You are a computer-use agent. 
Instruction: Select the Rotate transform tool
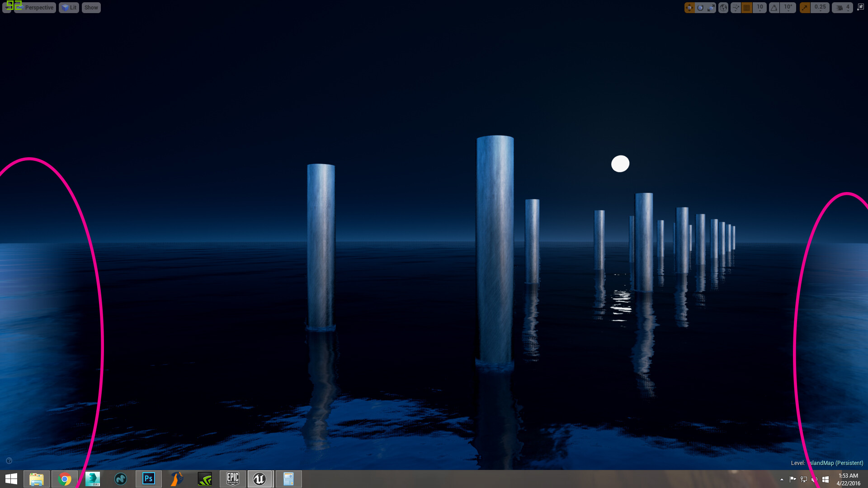700,8
